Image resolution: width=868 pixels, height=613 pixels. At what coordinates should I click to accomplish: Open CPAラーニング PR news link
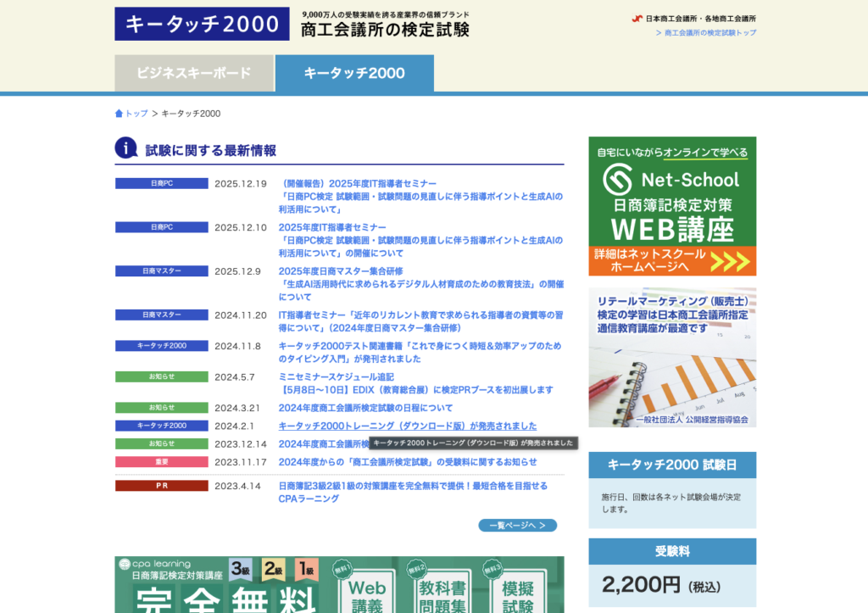point(413,493)
